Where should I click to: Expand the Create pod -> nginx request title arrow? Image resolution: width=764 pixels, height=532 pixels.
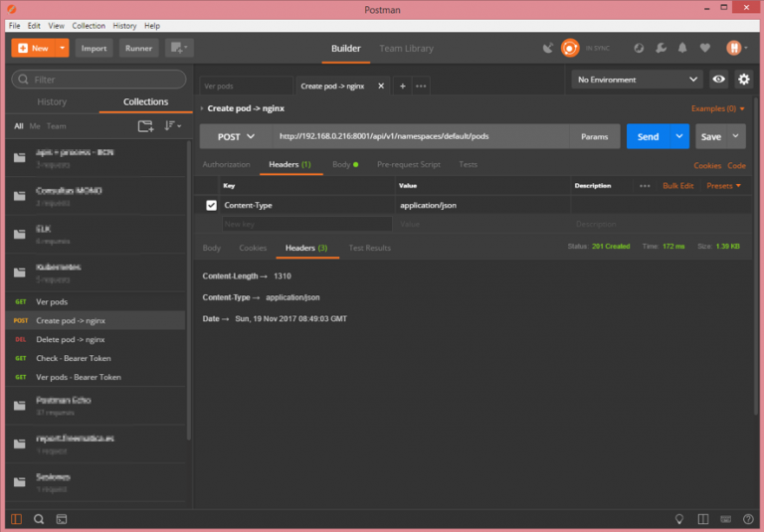click(x=202, y=108)
